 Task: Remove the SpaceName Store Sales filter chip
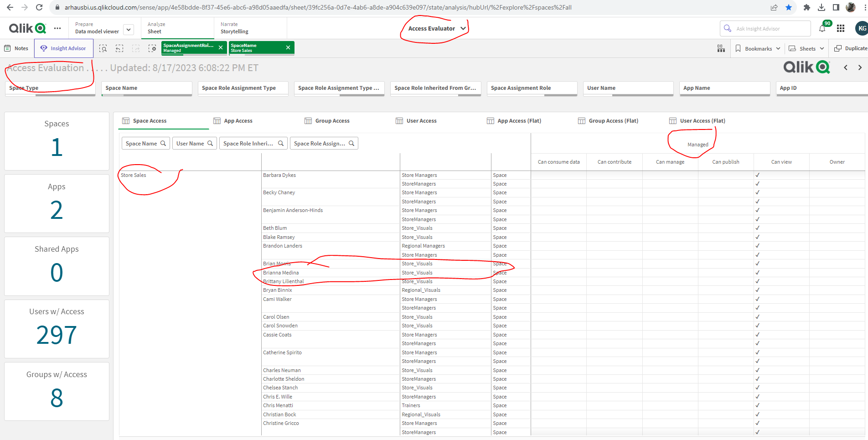[x=288, y=47]
